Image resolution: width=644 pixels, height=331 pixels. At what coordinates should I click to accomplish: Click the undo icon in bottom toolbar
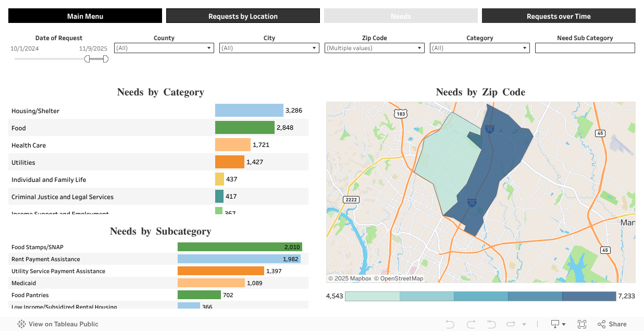[x=450, y=324]
